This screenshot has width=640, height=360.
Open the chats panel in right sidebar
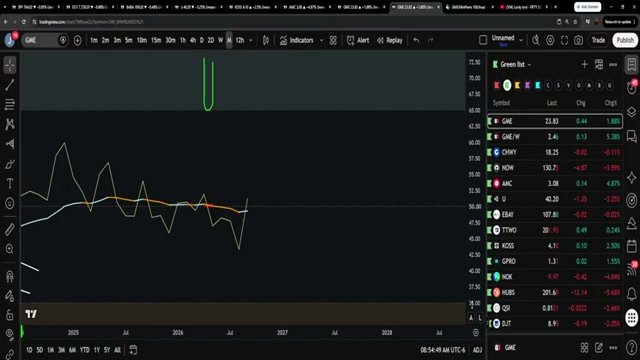point(631,136)
